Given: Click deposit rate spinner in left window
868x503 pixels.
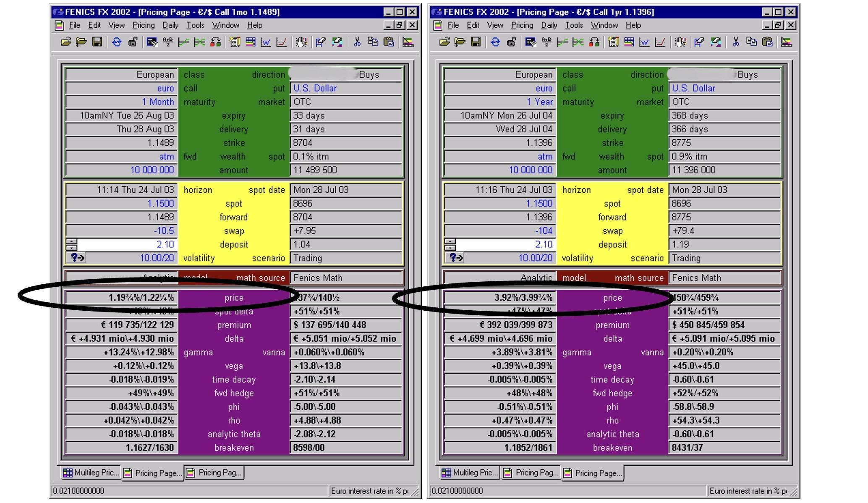Looking at the screenshot, I should pyautogui.click(x=72, y=244).
